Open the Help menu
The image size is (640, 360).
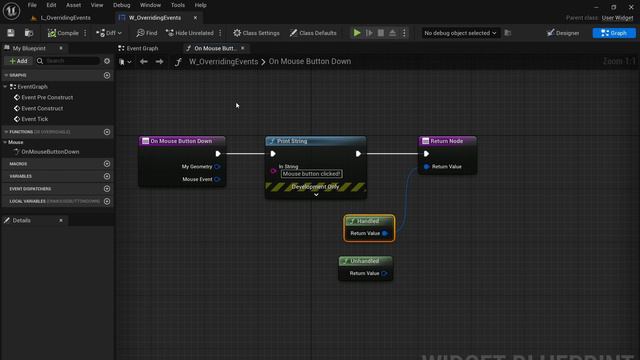[200, 5]
